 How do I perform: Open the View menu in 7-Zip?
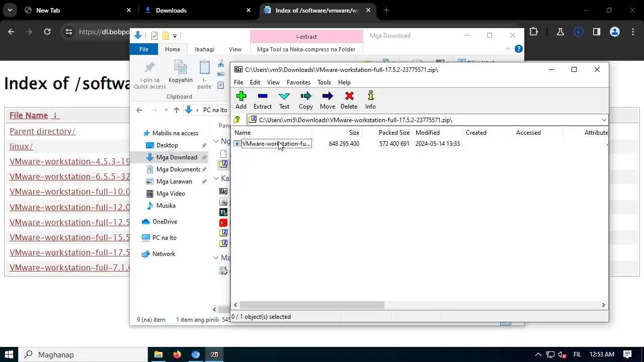[x=273, y=82]
